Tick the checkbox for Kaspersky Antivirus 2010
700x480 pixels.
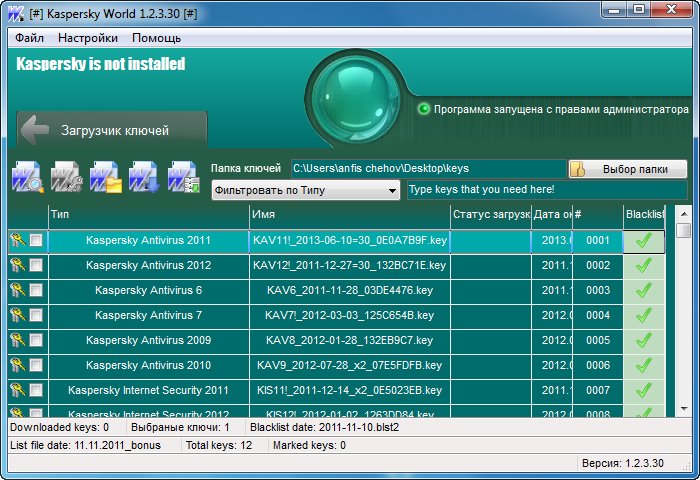click(36, 365)
